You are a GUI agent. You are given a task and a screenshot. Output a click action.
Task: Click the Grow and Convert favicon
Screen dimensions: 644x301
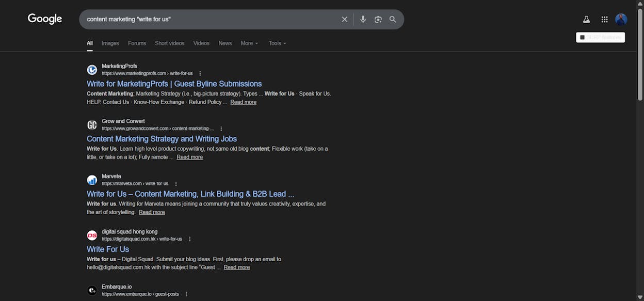92,125
